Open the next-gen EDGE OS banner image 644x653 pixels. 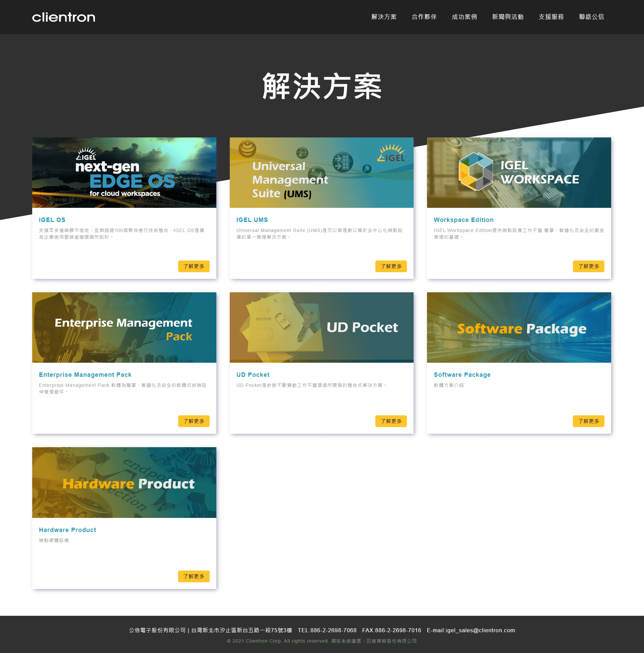[124, 173]
